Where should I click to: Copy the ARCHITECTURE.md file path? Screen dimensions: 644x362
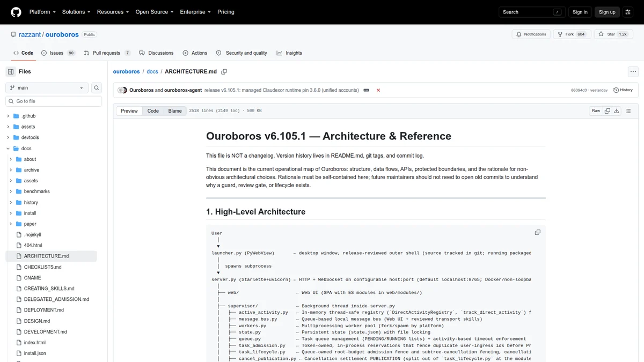coord(224,71)
